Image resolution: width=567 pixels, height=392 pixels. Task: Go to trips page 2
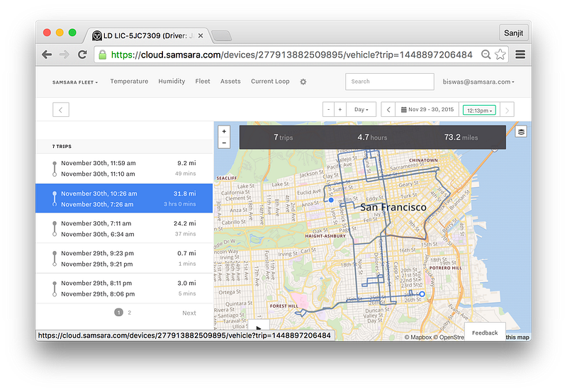coord(130,313)
